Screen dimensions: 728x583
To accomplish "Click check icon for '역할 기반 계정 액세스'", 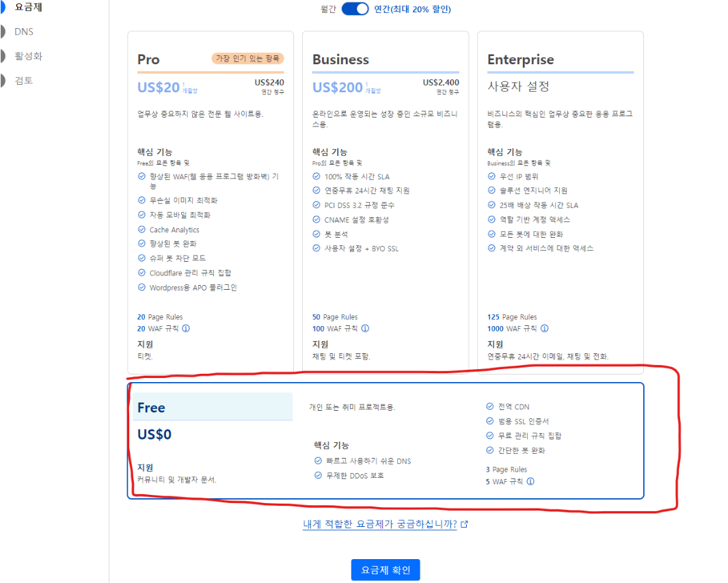I will pos(491,219).
